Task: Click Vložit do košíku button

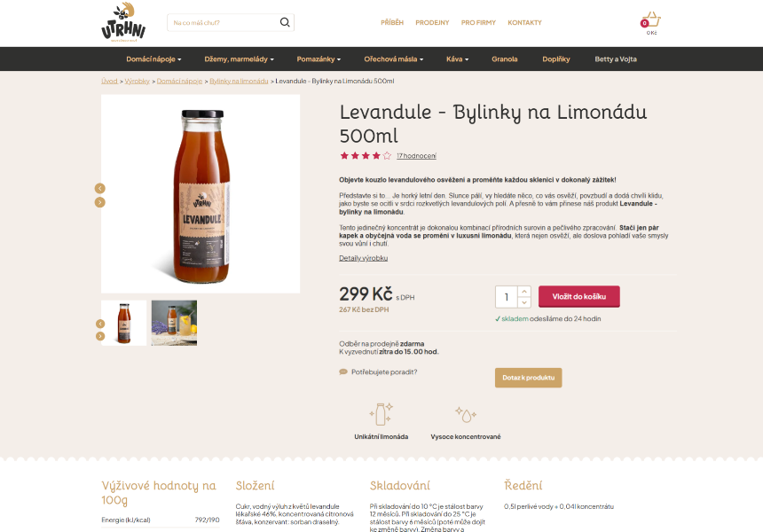Action: point(579,297)
